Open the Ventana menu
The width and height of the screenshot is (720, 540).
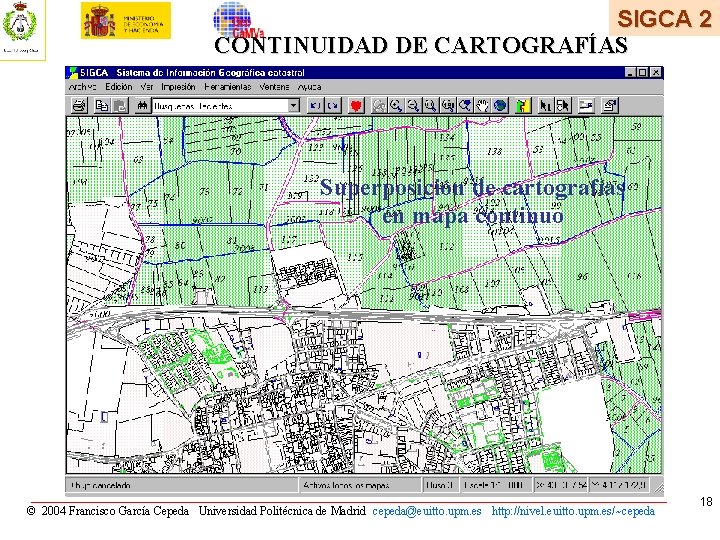pos(274,87)
